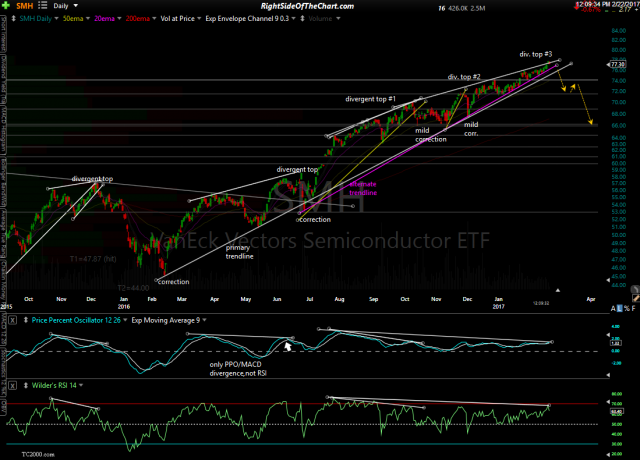
Task: Click the current price marker 77.30 on the price axis
Action: click(623, 63)
